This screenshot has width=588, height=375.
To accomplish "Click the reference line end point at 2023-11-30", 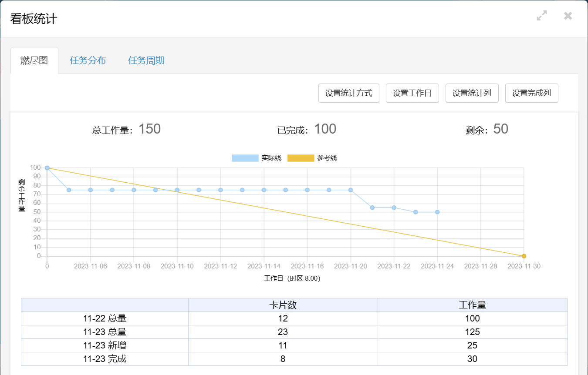I will [524, 256].
